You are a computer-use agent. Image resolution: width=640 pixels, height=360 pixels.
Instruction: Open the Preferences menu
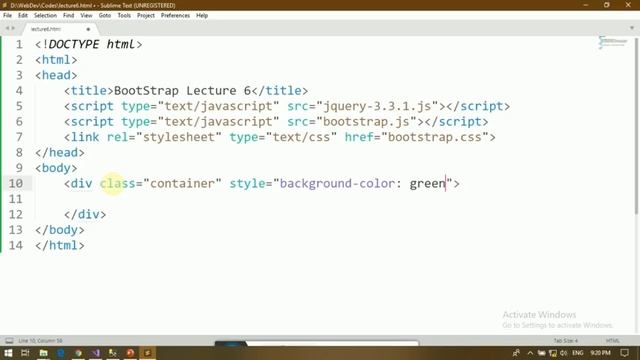176,16
